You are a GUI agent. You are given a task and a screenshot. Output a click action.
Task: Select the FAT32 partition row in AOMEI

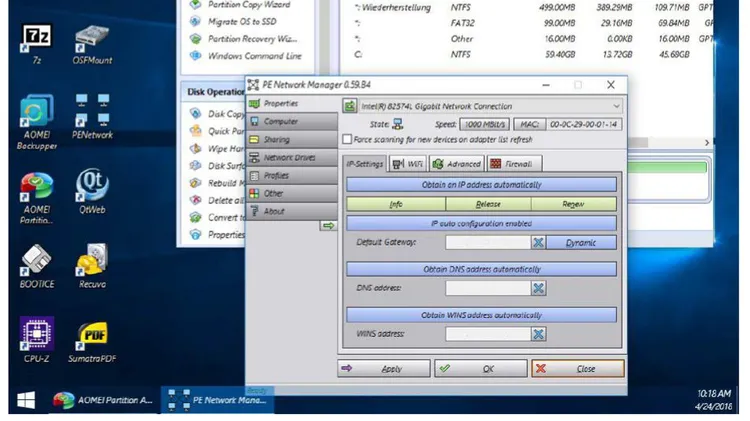coord(526,23)
